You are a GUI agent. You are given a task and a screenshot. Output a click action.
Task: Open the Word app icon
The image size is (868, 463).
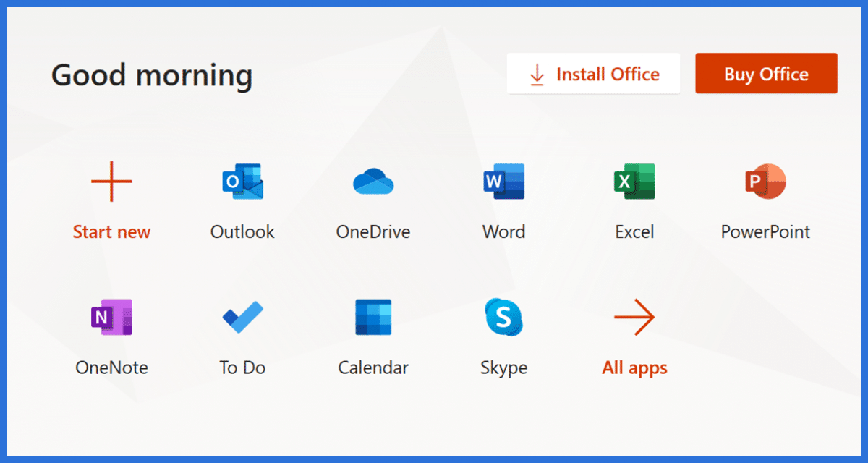[x=503, y=181]
